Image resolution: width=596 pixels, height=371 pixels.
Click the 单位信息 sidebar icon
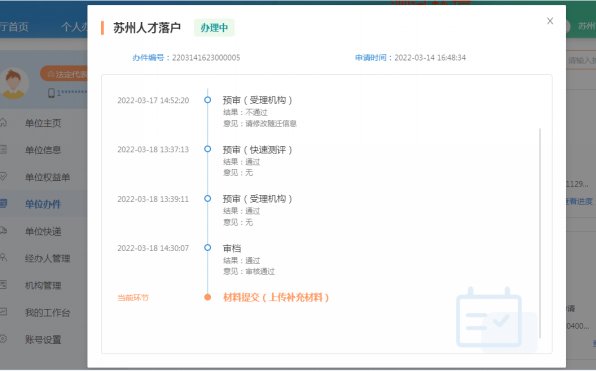3,149
